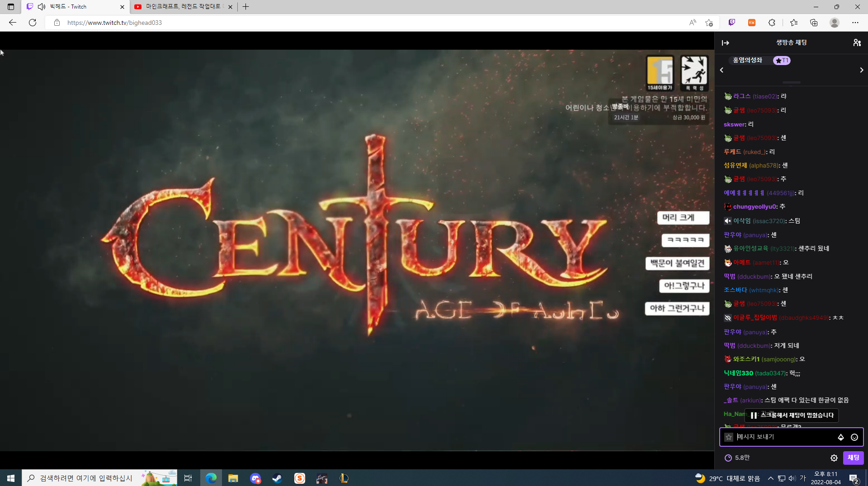Open Steam from the taskbar
Screen dimensions: 868x486
pyautogui.click(x=277, y=478)
